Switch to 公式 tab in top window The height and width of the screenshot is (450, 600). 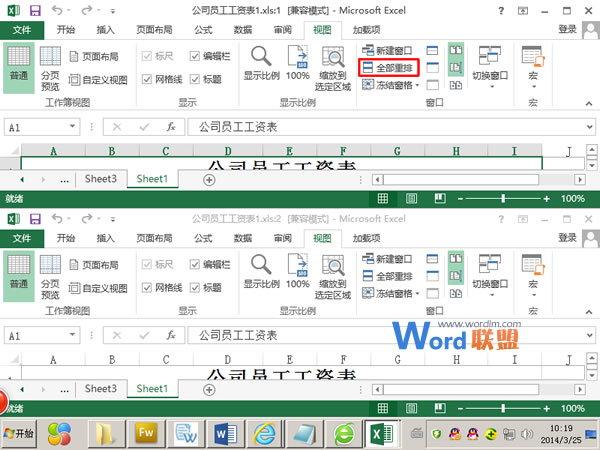click(203, 30)
